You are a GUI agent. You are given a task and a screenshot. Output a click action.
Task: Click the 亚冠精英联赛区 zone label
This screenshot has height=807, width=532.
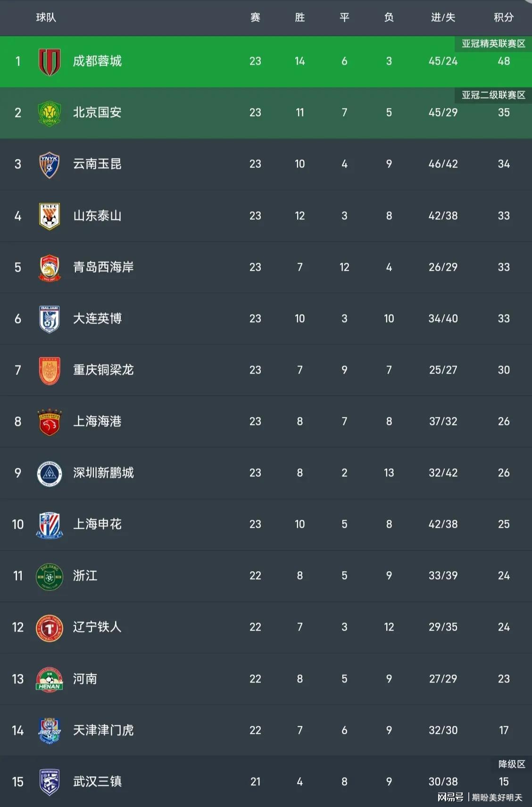coord(493,44)
